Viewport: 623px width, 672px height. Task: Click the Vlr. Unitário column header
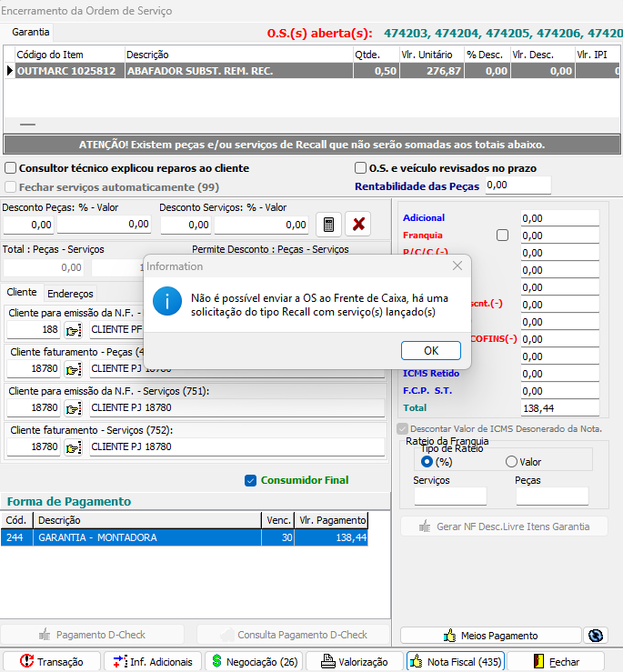(431, 55)
